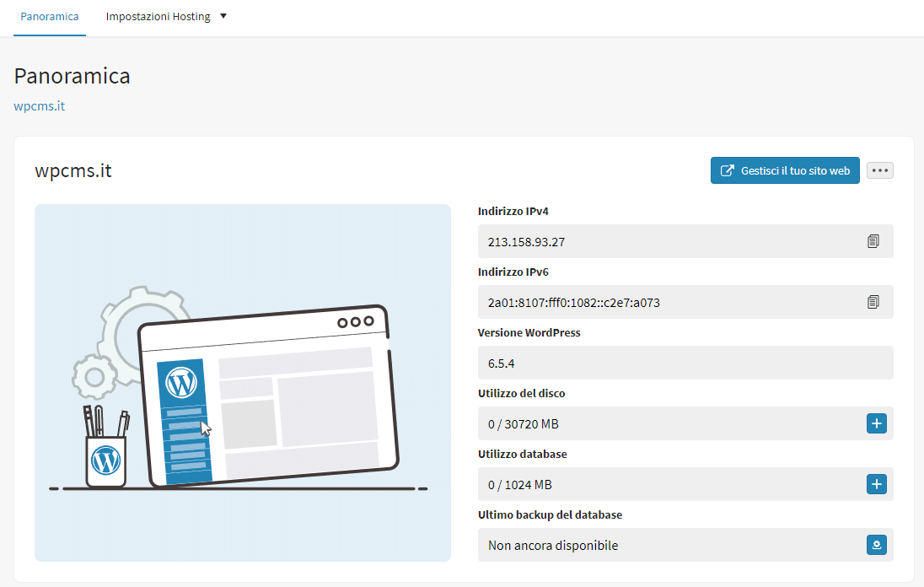Image resolution: width=924 pixels, height=587 pixels.
Task: Click Gestisci il tuo sito web button
Action: pyautogui.click(x=785, y=170)
